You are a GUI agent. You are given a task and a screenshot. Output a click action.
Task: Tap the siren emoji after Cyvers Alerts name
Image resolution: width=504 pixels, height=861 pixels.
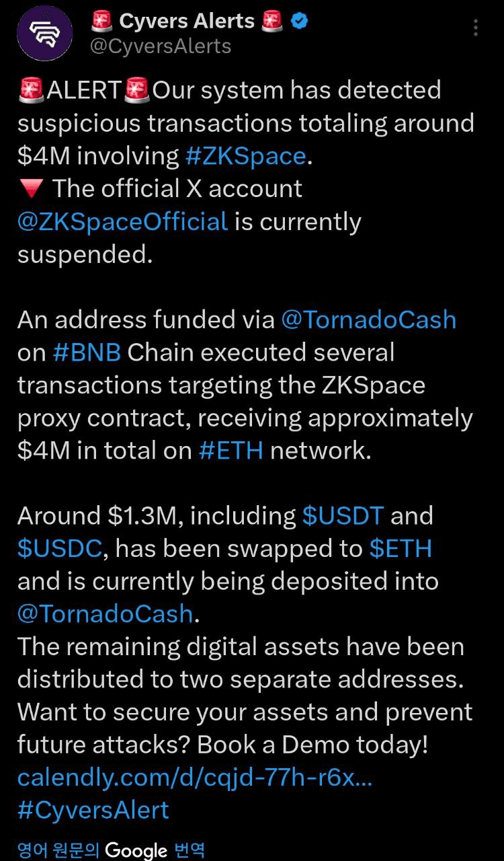pos(272,22)
